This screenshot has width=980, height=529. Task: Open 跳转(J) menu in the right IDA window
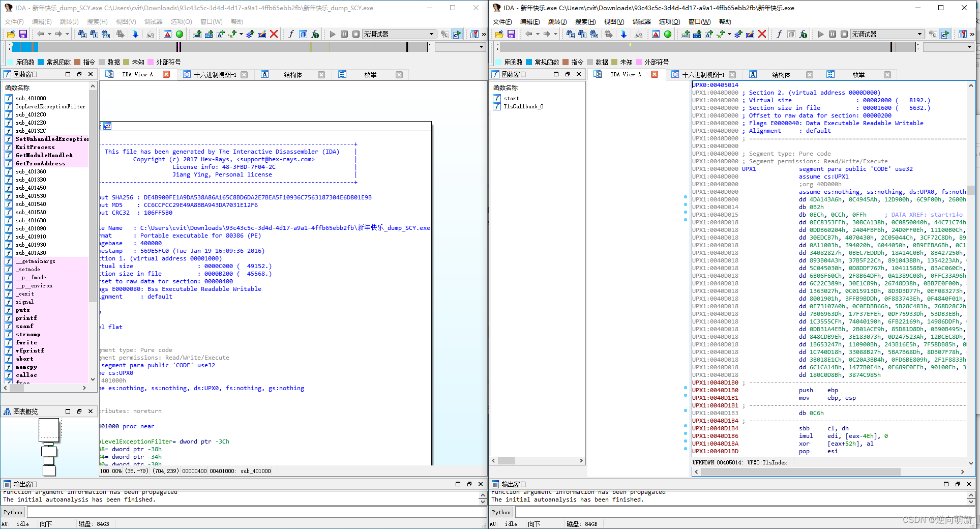[x=557, y=21]
